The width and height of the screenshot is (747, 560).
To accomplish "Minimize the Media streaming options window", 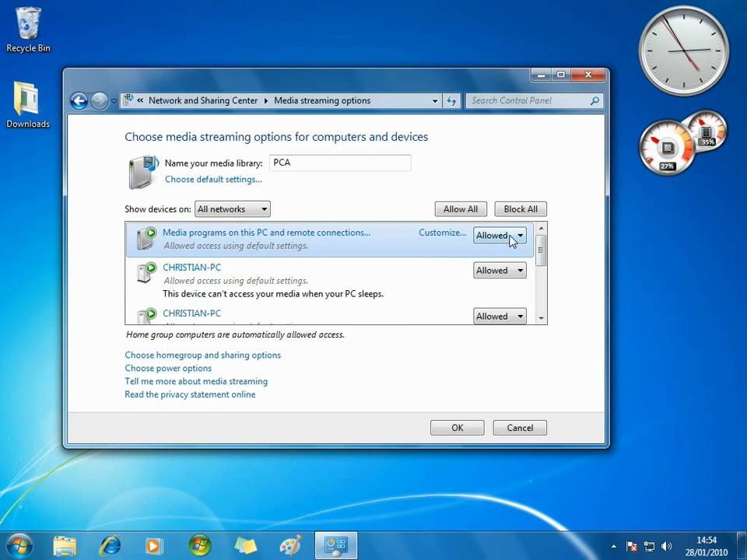I will coord(542,75).
